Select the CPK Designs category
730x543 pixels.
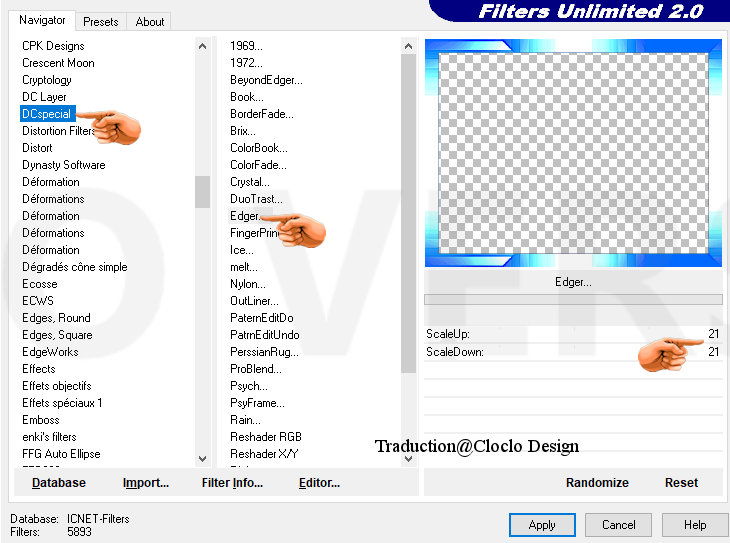(53, 46)
